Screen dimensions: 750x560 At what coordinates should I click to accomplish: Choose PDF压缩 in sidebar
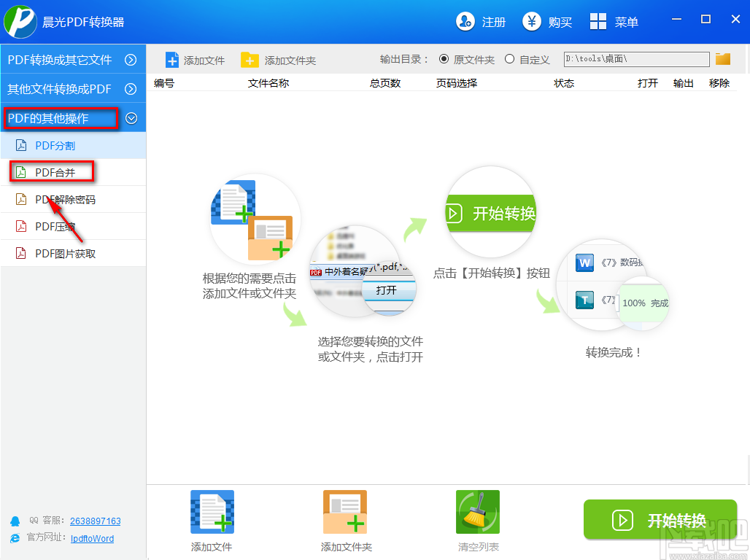73,226
